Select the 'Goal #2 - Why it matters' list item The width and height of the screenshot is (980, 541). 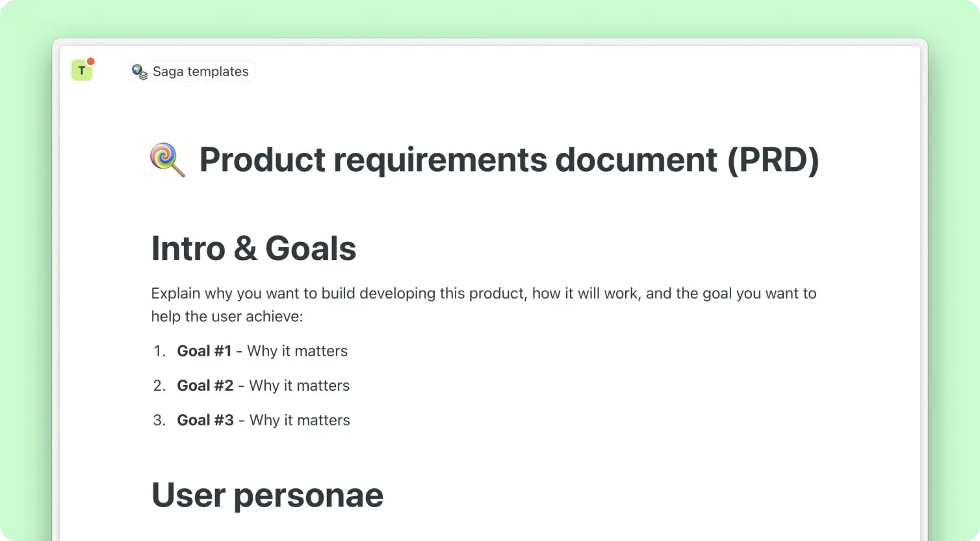click(263, 385)
